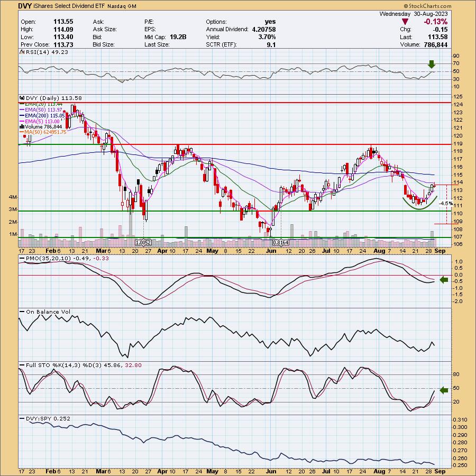Screen dimensions: 476x476
Task: Click the Open value 113.55
Action: coord(63,22)
